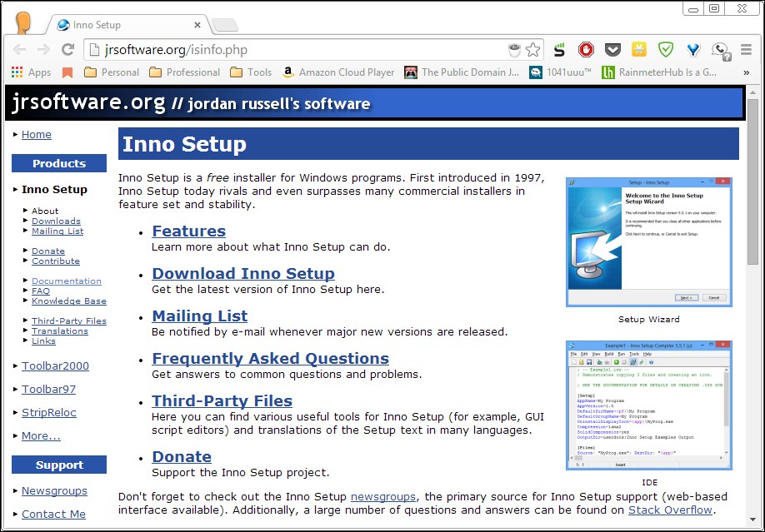
Task: Click the Setup Wizard screenshot thumbnail
Action: coord(648,242)
